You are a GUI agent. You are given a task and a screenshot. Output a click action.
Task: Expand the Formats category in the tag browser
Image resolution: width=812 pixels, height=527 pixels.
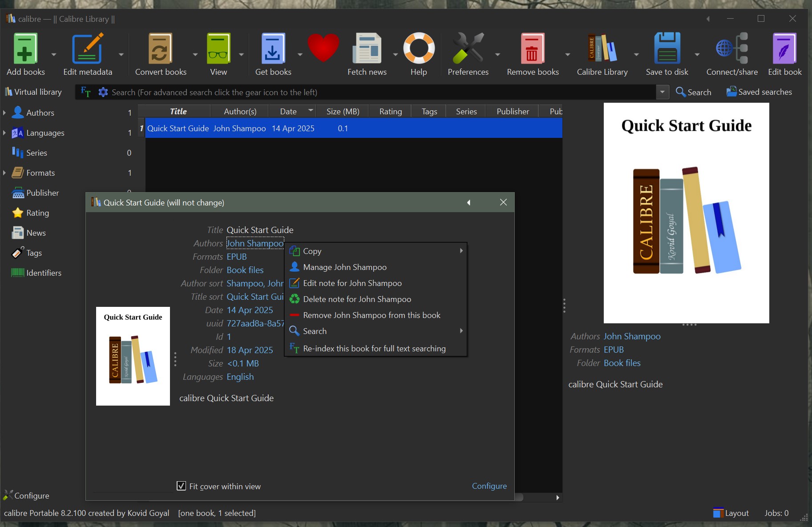tap(4, 173)
